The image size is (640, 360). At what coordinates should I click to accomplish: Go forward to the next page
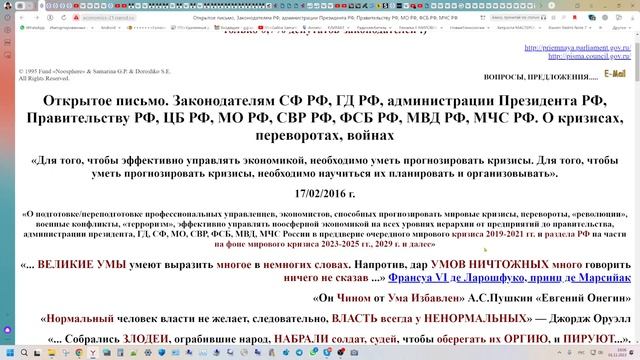[x=36, y=18]
